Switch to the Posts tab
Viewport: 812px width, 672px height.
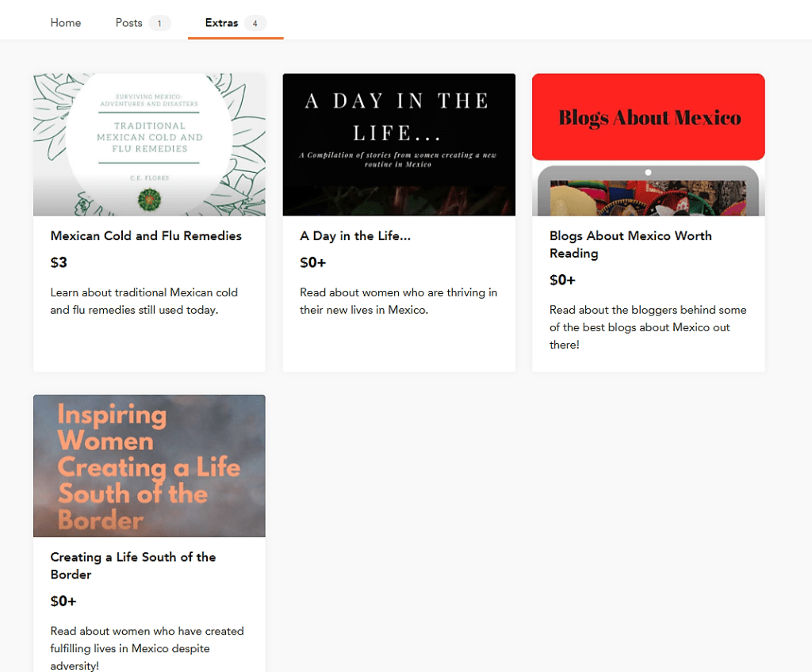129,23
